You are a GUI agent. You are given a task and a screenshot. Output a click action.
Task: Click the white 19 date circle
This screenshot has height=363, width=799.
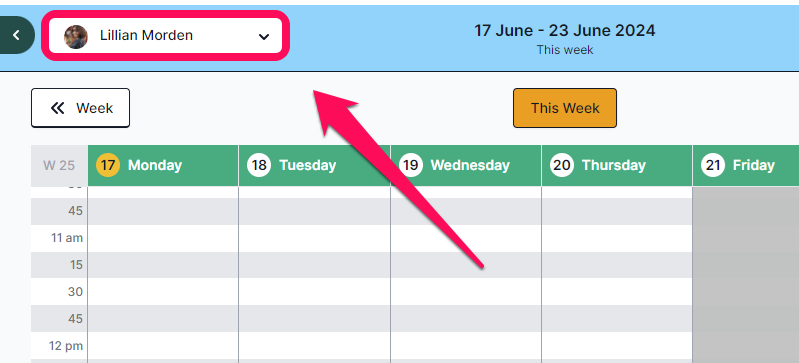pos(411,165)
